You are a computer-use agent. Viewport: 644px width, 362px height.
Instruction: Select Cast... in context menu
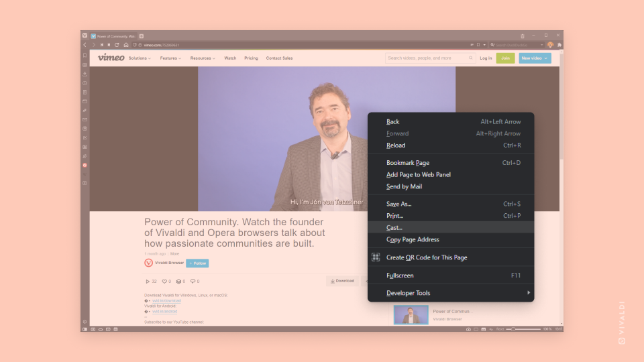[x=451, y=227]
